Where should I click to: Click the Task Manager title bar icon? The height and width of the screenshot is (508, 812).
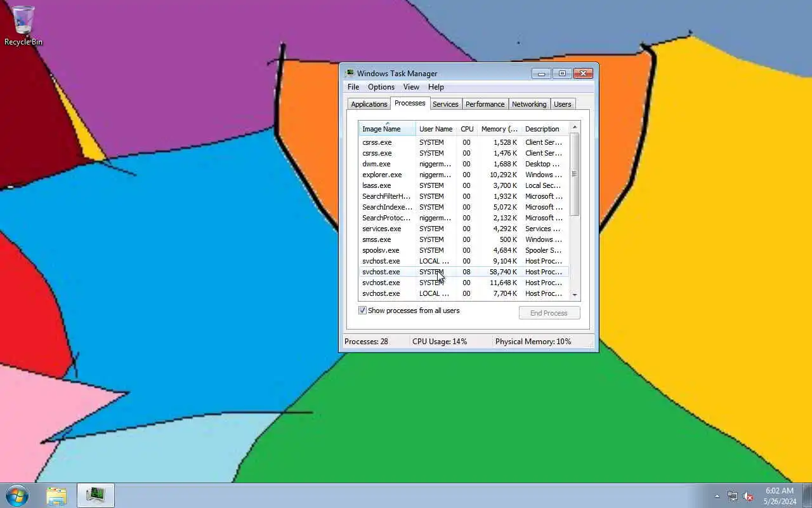[350, 73]
